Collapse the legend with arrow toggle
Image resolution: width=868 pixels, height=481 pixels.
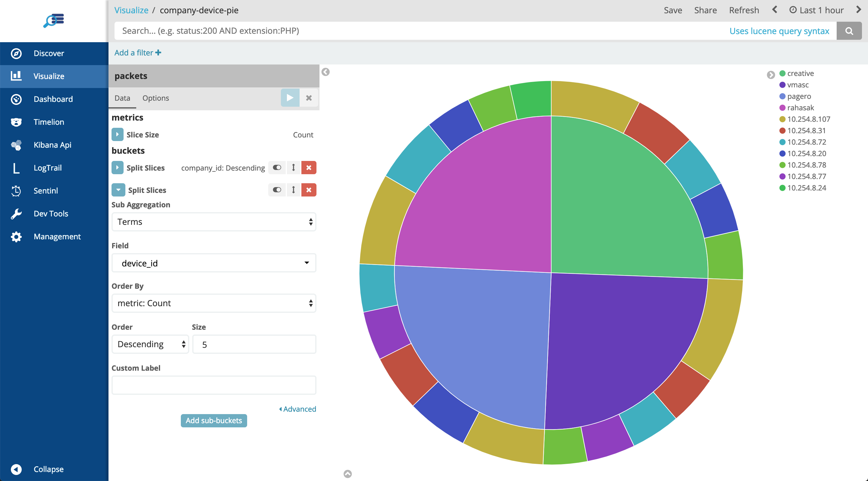click(x=771, y=75)
